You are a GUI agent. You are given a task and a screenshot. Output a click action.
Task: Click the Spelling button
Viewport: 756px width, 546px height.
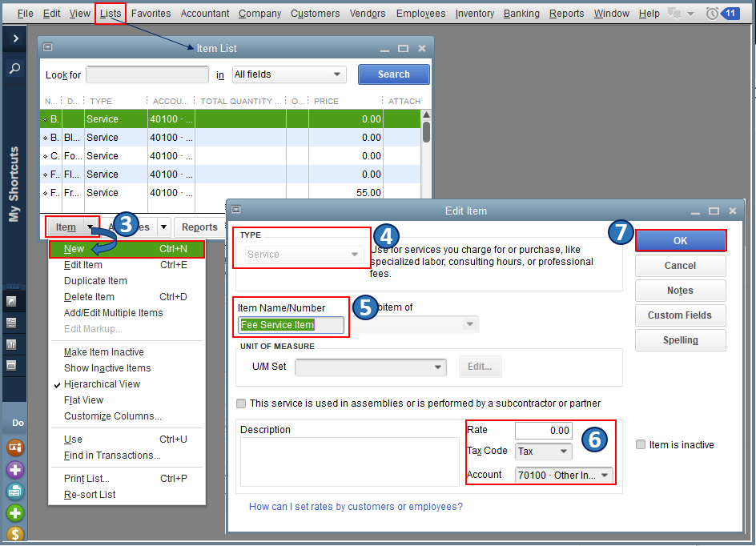[680, 340]
